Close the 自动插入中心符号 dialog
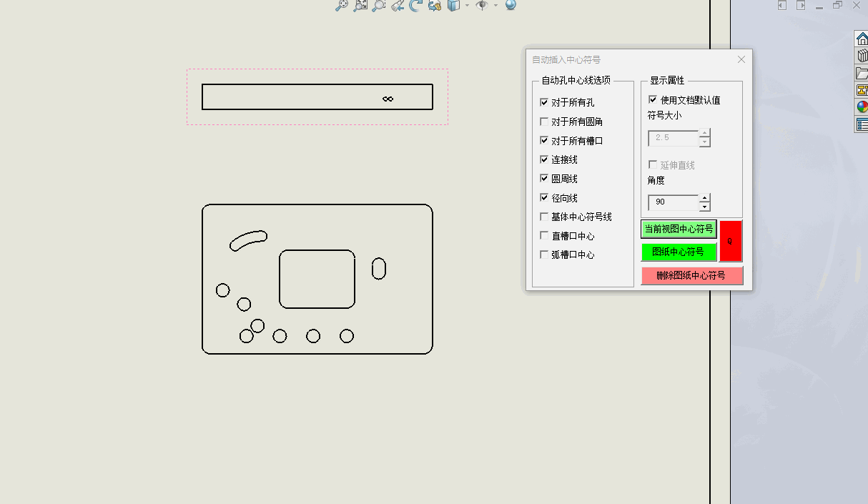This screenshot has height=504, width=868. coord(741,59)
